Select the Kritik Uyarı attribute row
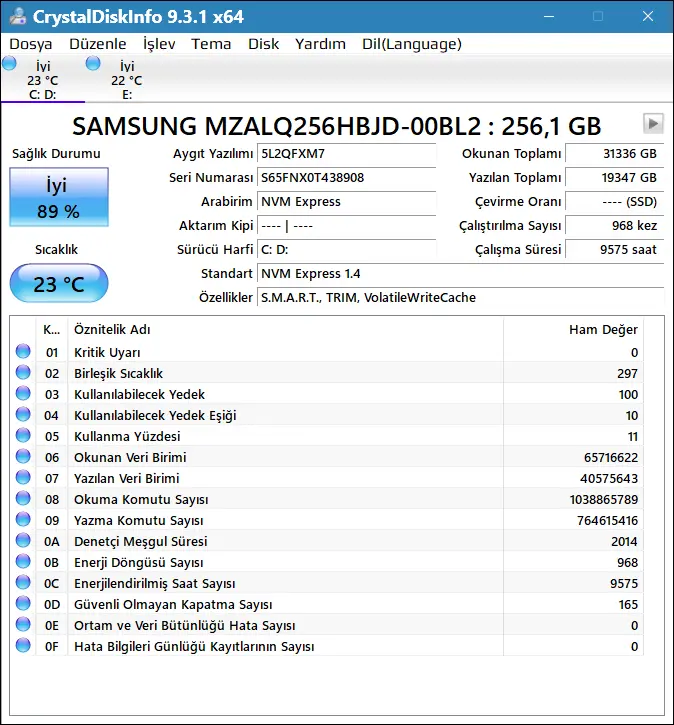Image resolution: width=674 pixels, height=725 pixels. (326, 352)
